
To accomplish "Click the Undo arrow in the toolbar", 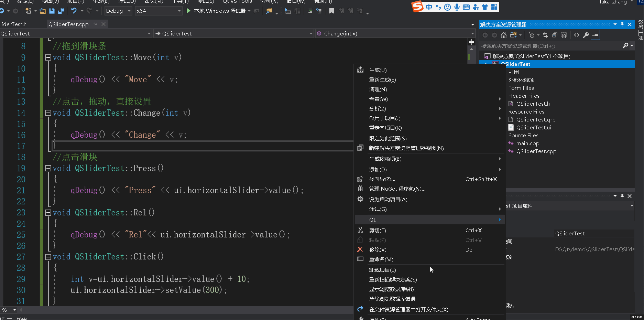I will [74, 11].
